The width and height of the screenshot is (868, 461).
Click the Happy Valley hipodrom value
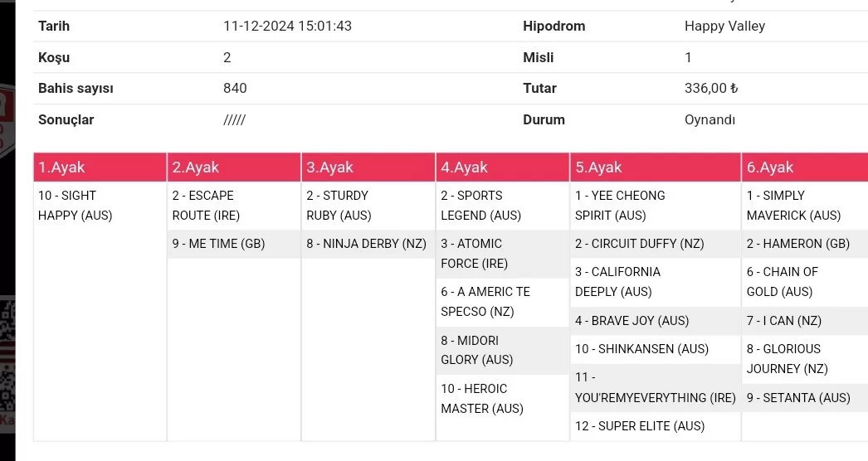724,26
